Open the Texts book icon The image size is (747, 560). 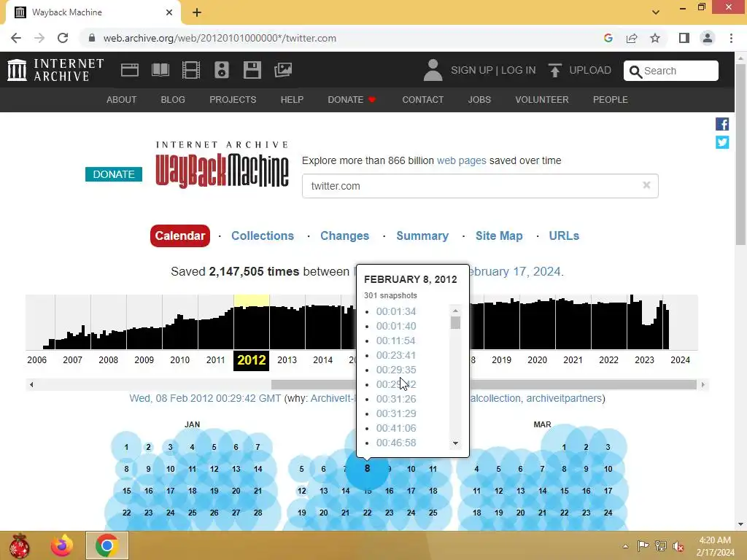coord(160,70)
